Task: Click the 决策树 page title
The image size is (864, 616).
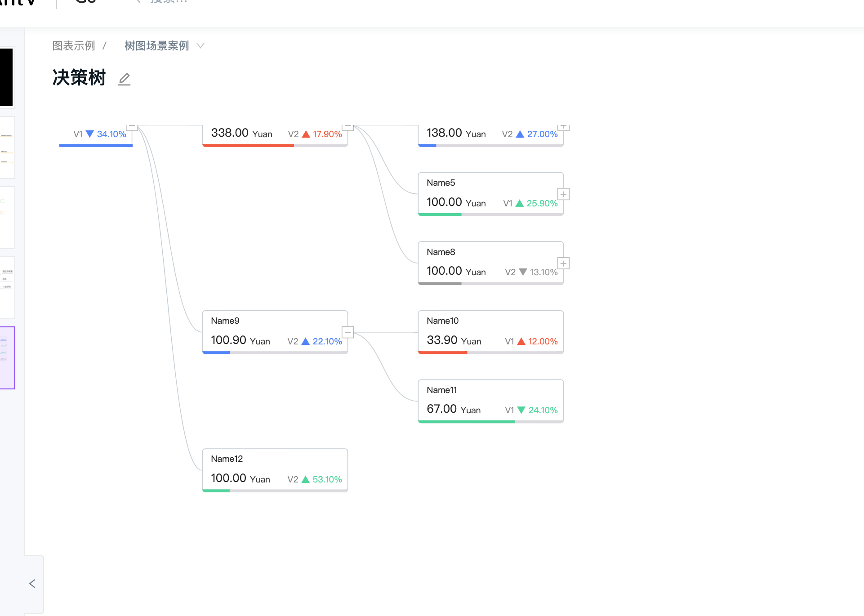Action: point(79,77)
